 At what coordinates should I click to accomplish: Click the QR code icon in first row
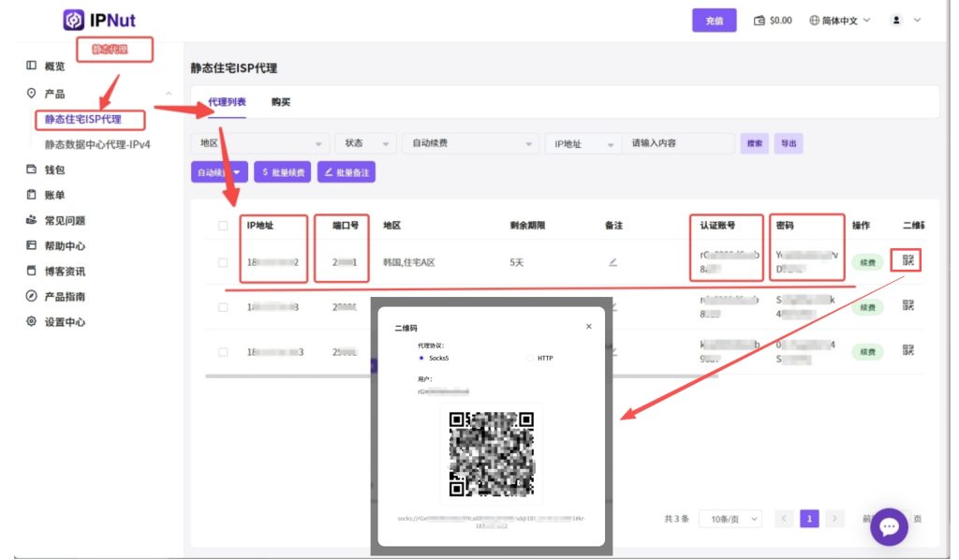tap(907, 260)
